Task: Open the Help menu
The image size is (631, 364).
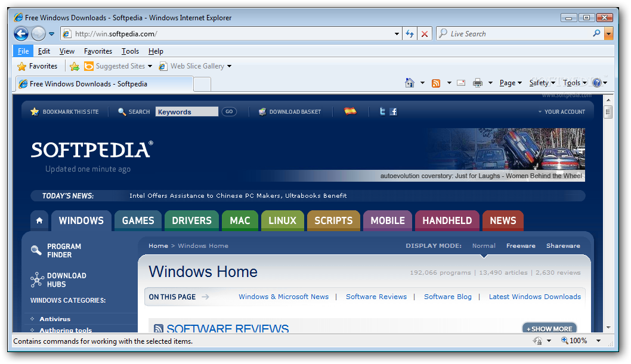Action: coord(156,51)
